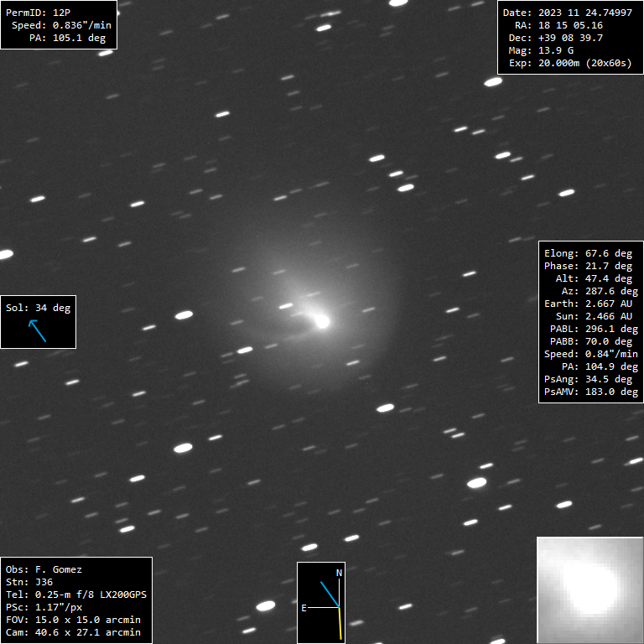This screenshot has width=644, height=644.
Task: Click the 'Sol: 34 deg' label
Action: [x=39, y=308]
